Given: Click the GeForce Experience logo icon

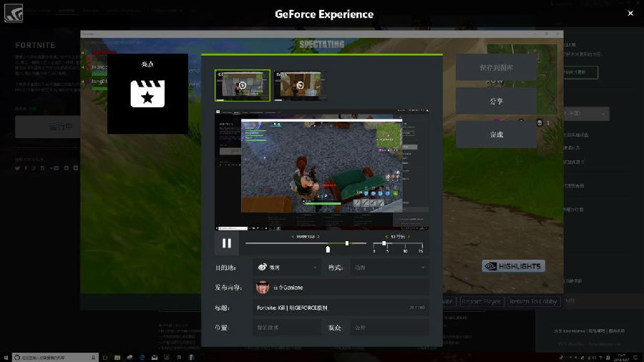Looking at the screenshot, I should click(x=14, y=13).
